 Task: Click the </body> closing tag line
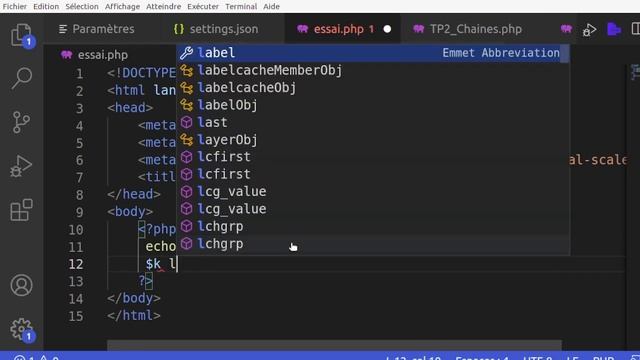click(x=134, y=298)
